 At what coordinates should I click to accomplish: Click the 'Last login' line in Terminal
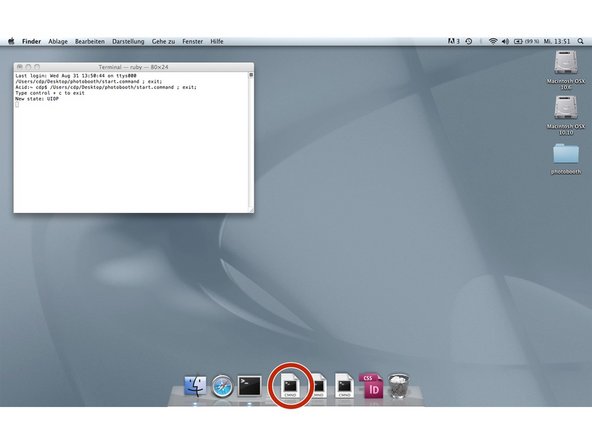pos(76,76)
